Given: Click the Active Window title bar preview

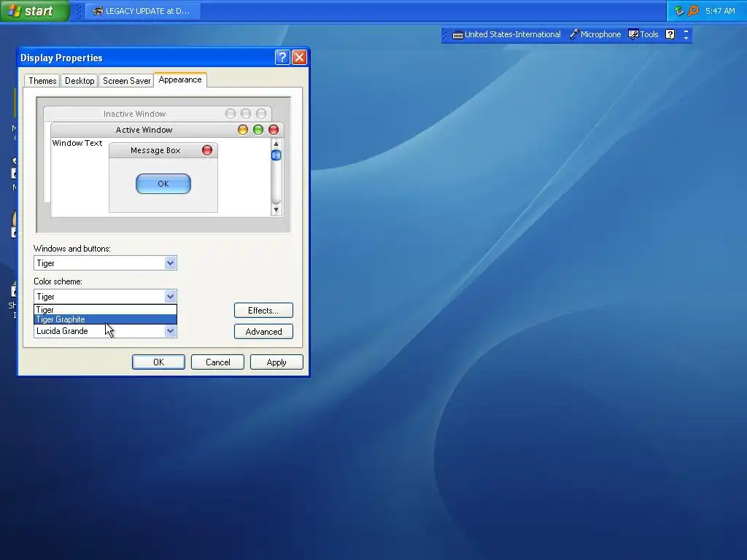Looking at the screenshot, I should pos(167,130).
